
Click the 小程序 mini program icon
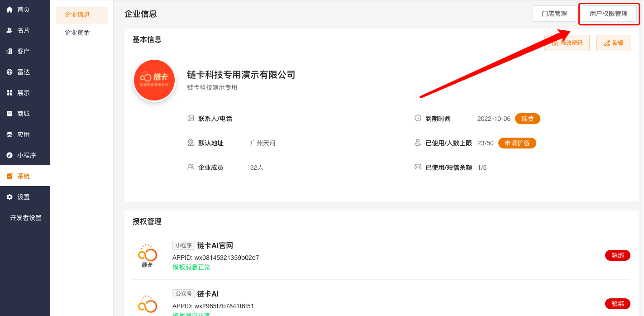coord(10,155)
